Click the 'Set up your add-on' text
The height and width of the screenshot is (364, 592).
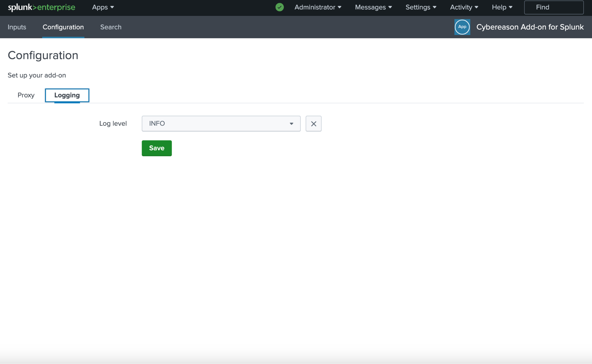(37, 75)
